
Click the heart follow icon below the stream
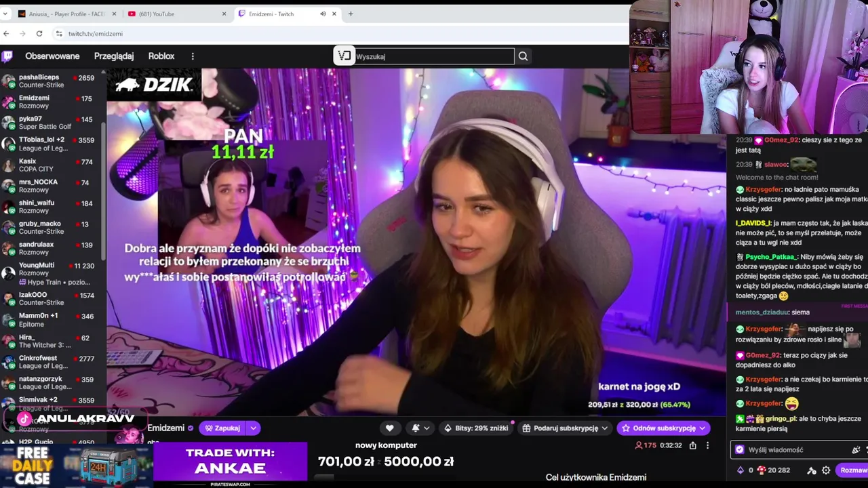389,428
